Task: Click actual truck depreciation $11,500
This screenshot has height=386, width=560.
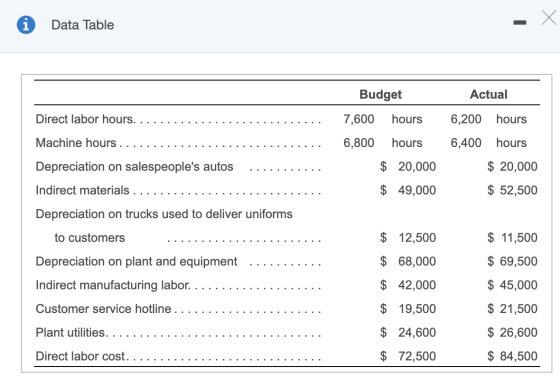Action: pyautogui.click(x=512, y=238)
